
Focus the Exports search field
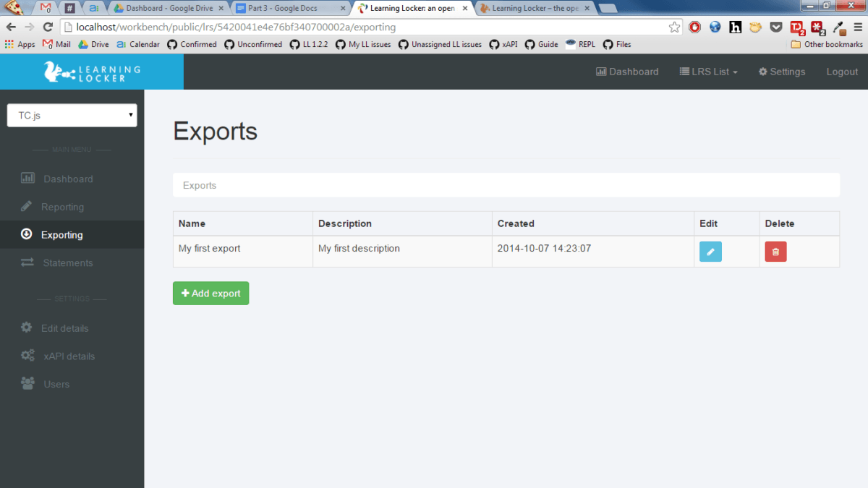pos(506,185)
